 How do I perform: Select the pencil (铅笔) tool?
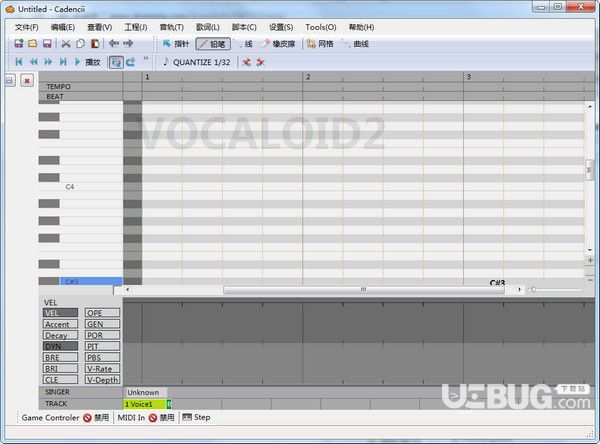pos(213,44)
